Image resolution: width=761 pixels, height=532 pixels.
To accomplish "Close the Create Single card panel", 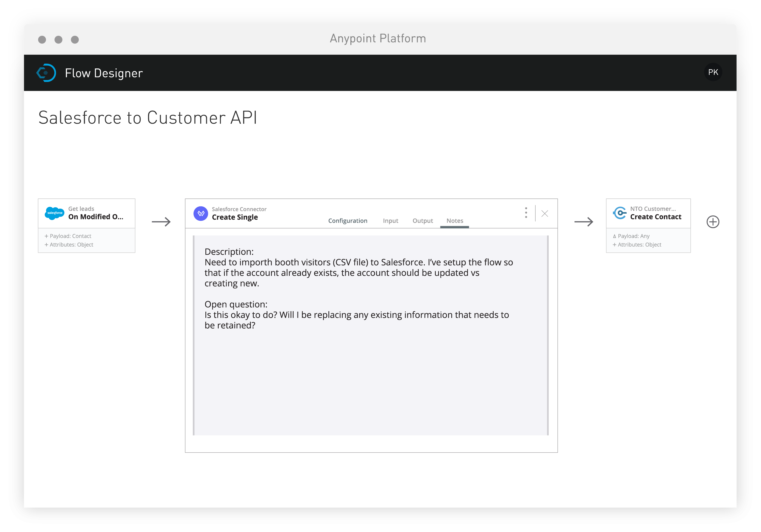I will point(545,213).
